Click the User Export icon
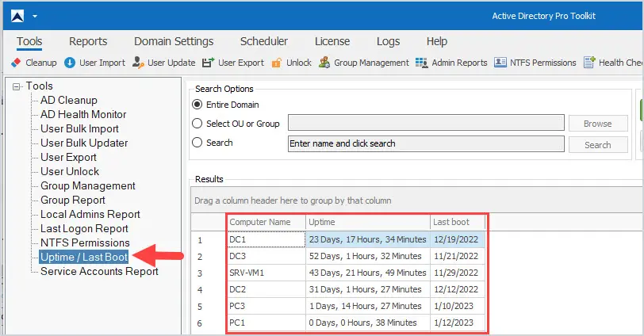 [209, 63]
